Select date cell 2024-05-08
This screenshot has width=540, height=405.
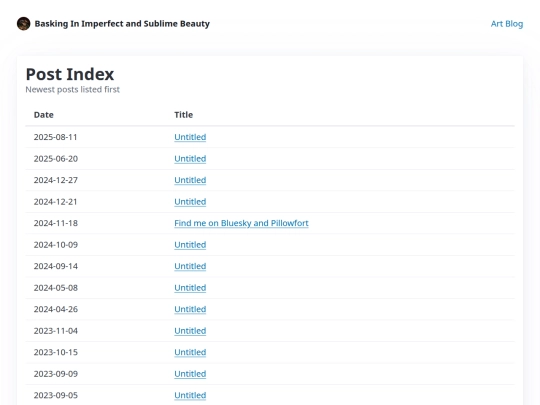(x=56, y=288)
